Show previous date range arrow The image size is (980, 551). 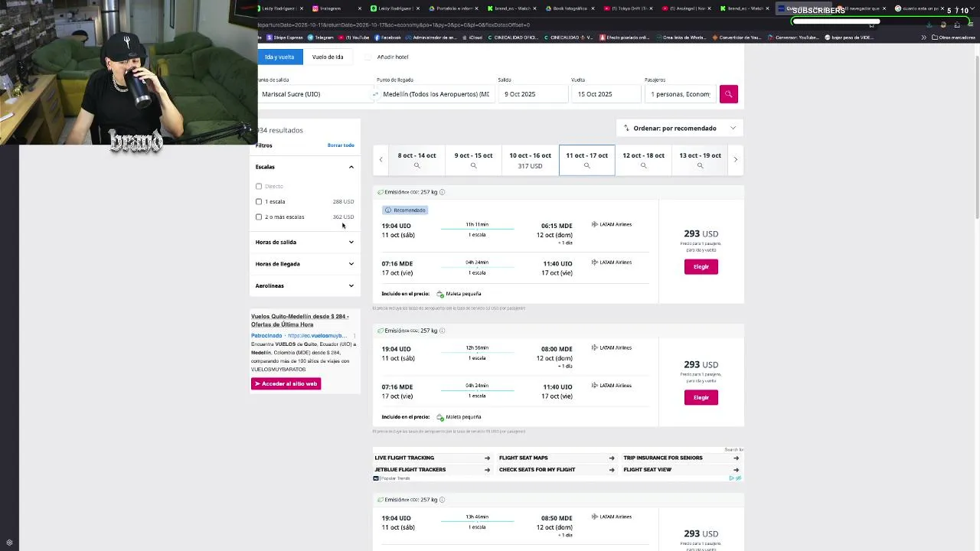pos(381,159)
